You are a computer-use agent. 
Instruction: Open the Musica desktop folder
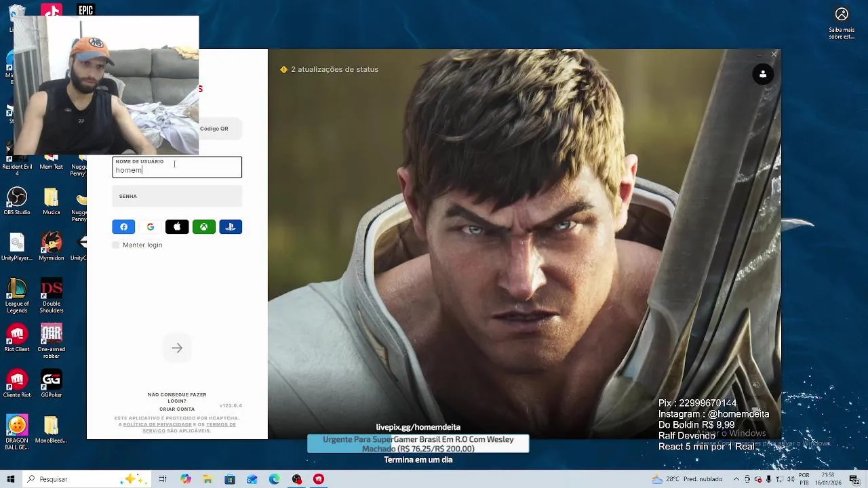tap(52, 202)
